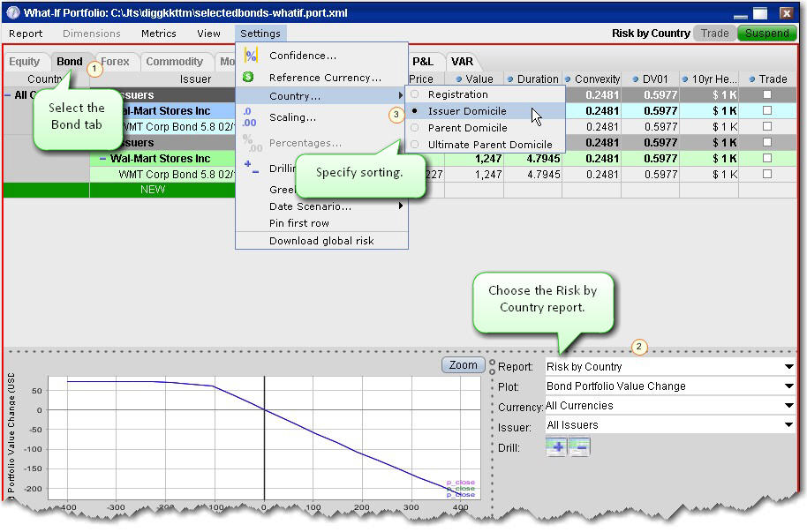Click the blue dot beside DV01 column
The height and width of the screenshot is (532, 807).
coord(637,79)
